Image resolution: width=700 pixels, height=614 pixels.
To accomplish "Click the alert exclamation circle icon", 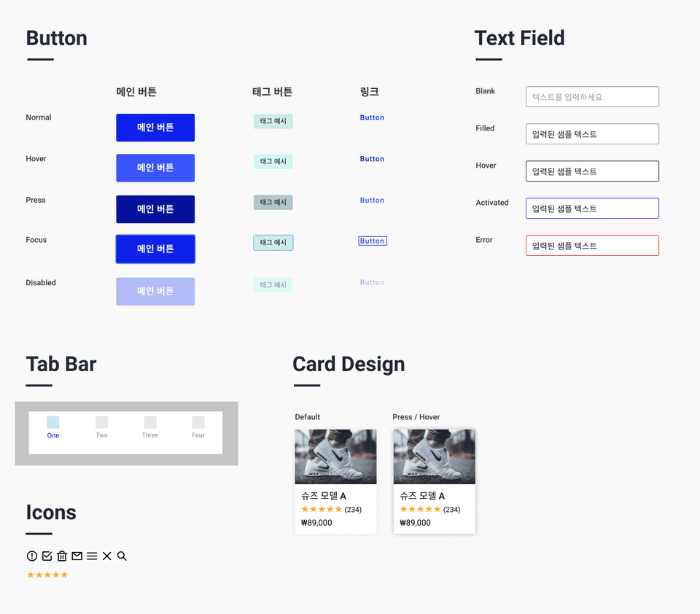I will pyautogui.click(x=31, y=556).
